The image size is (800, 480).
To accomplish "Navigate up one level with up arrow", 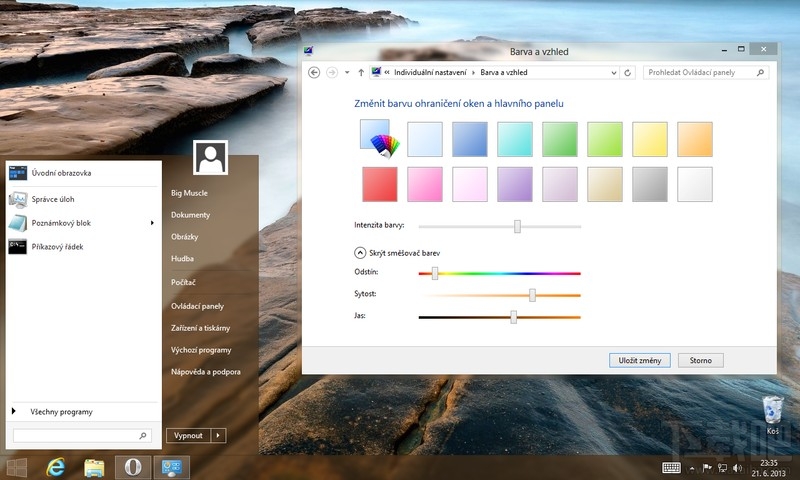I will point(361,73).
